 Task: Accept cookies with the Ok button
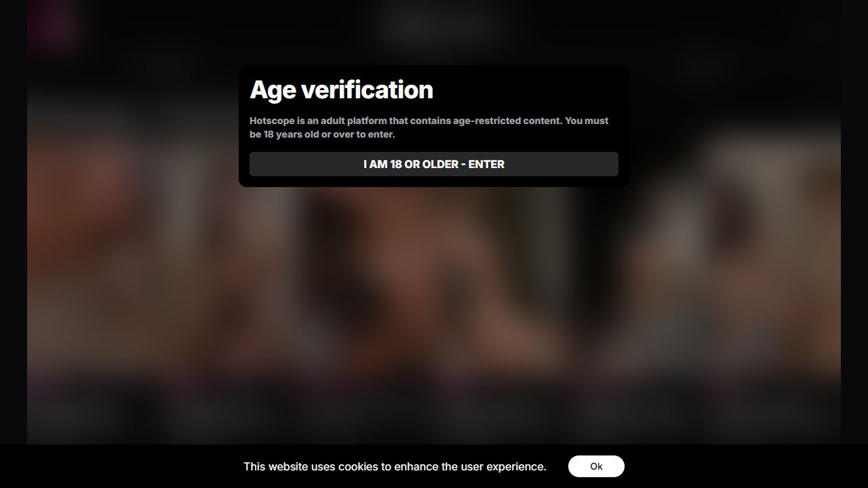click(x=596, y=466)
